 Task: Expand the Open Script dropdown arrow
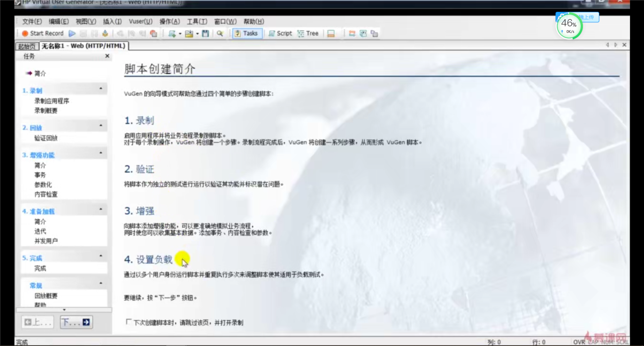198,34
